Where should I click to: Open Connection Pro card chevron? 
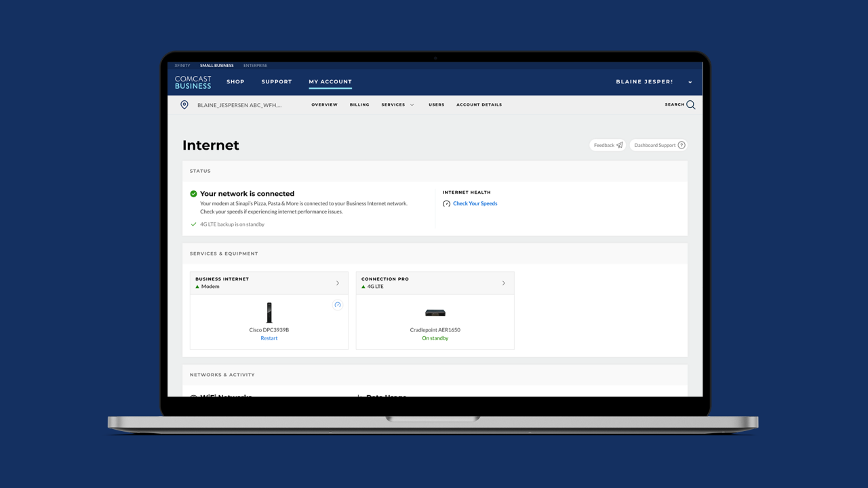pyautogui.click(x=504, y=283)
